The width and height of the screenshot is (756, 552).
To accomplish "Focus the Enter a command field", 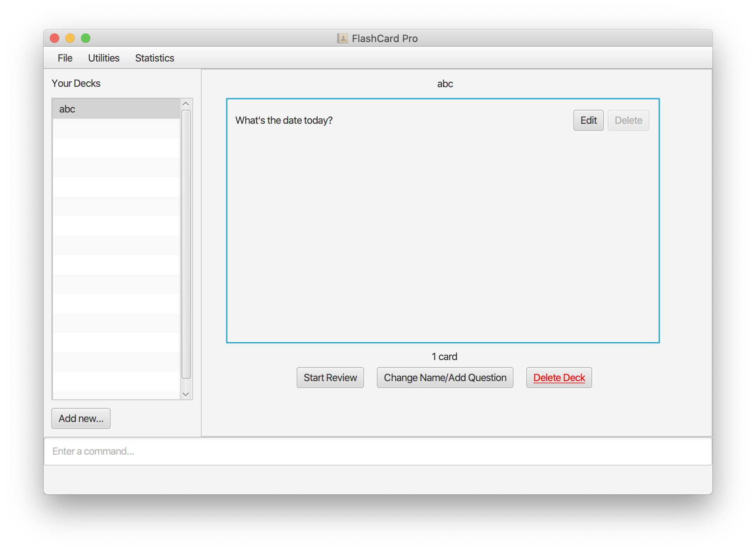I will pos(378,451).
